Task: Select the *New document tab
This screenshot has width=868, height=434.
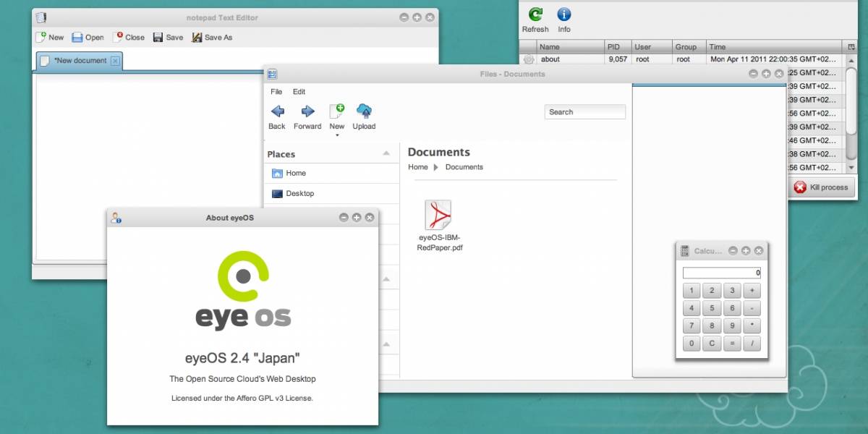Action: pyautogui.click(x=80, y=61)
